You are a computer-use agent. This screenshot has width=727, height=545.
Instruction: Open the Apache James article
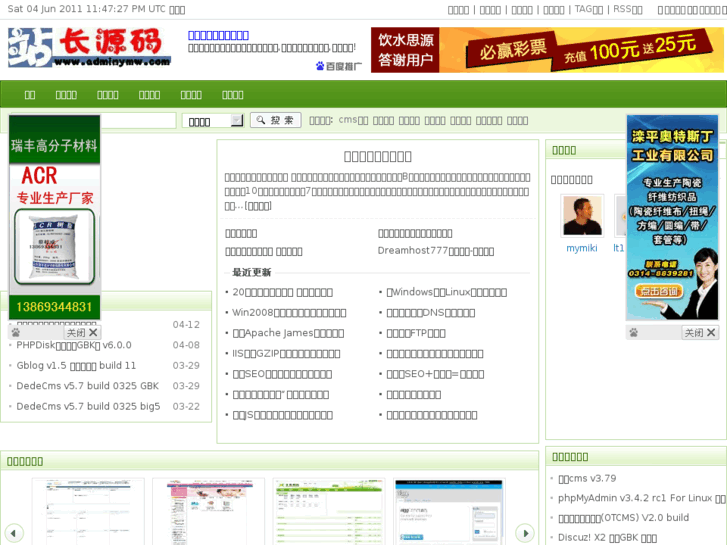(x=288, y=333)
